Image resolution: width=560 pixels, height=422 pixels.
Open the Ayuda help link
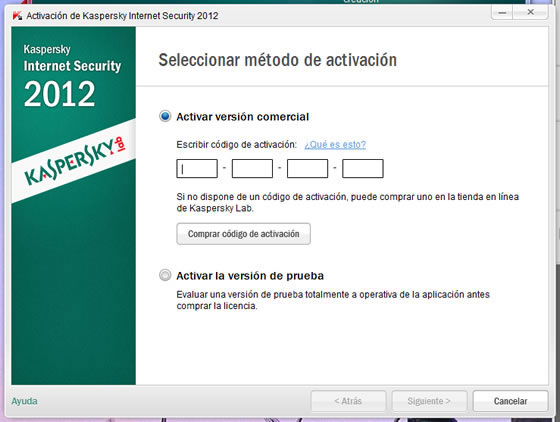tap(24, 401)
